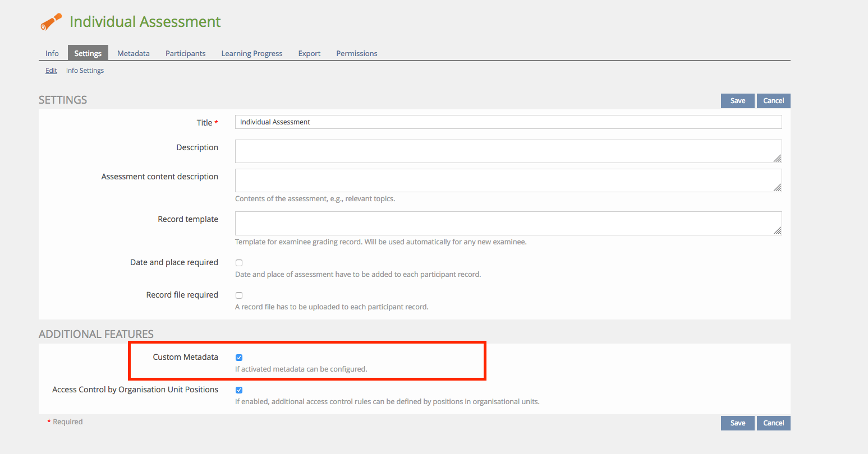This screenshot has height=454, width=868.
Task: Select the Export tab
Action: tap(309, 53)
